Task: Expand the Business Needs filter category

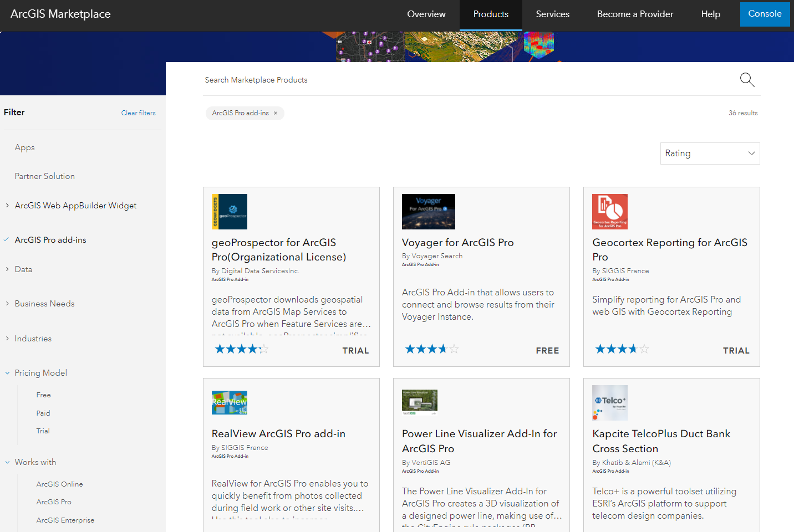Action: (7, 304)
